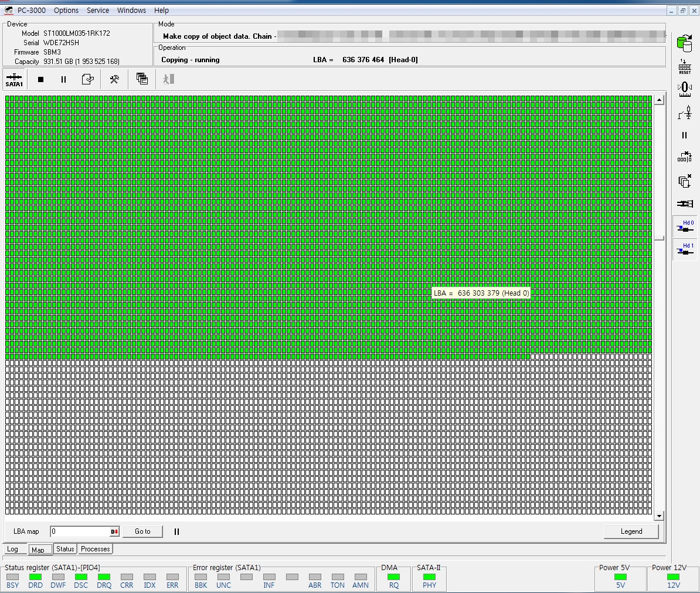The image size is (700, 593).
Task: Click the DRD status indicator
Action: pos(35,577)
